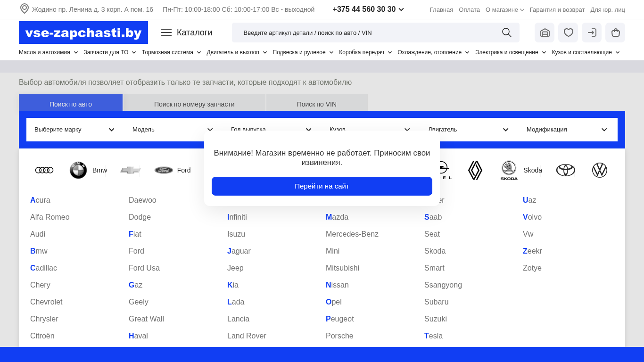This screenshot has height=362, width=644.
Task: Choose Cadillac brand link
Action: click(43, 268)
